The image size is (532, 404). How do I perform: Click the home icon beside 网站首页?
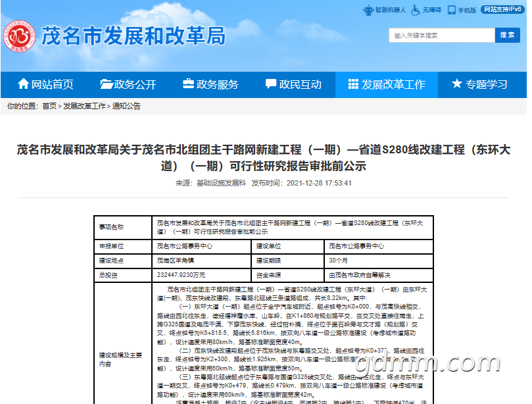tap(24, 84)
